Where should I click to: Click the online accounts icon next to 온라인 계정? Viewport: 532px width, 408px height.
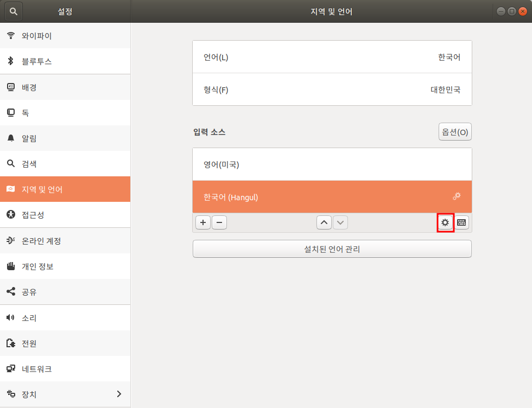(x=11, y=240)
